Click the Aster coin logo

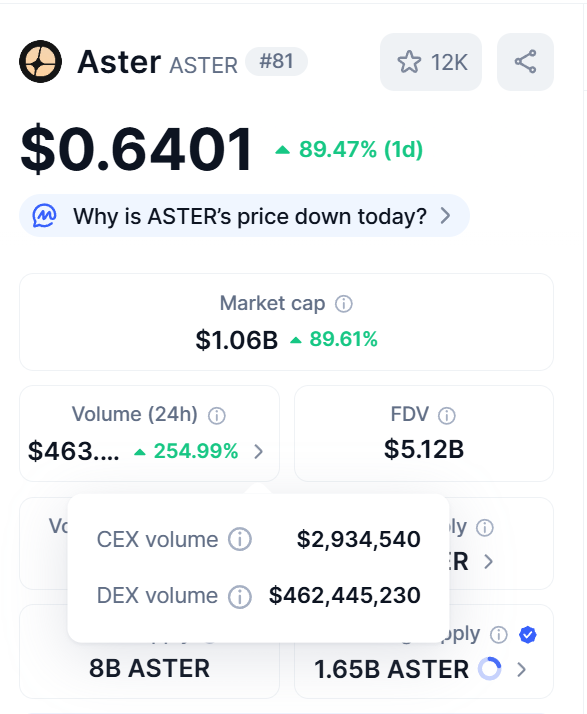pyautogui.click(x=41, y=61)
